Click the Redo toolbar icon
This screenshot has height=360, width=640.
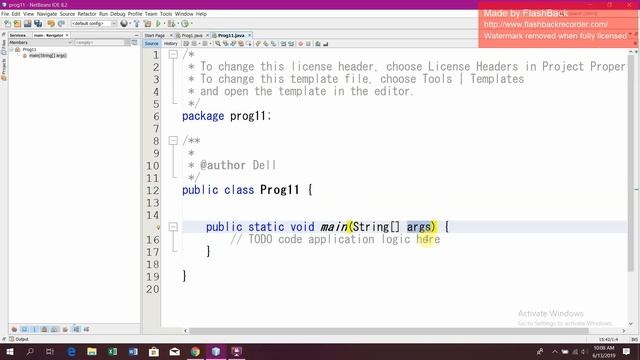[x=61, y=24]
